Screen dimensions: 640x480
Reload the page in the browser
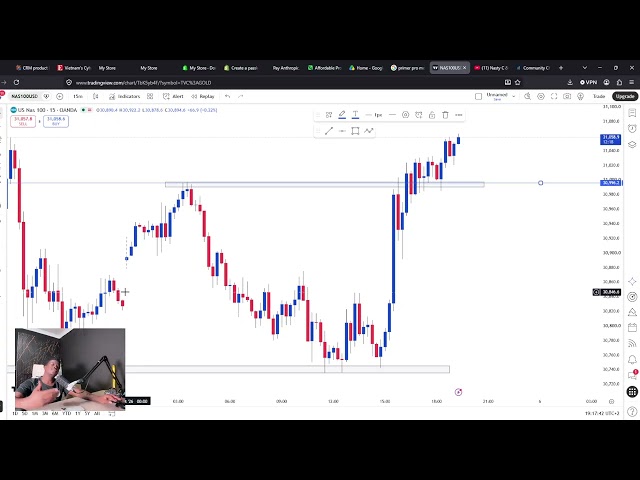tap(16, 82)
